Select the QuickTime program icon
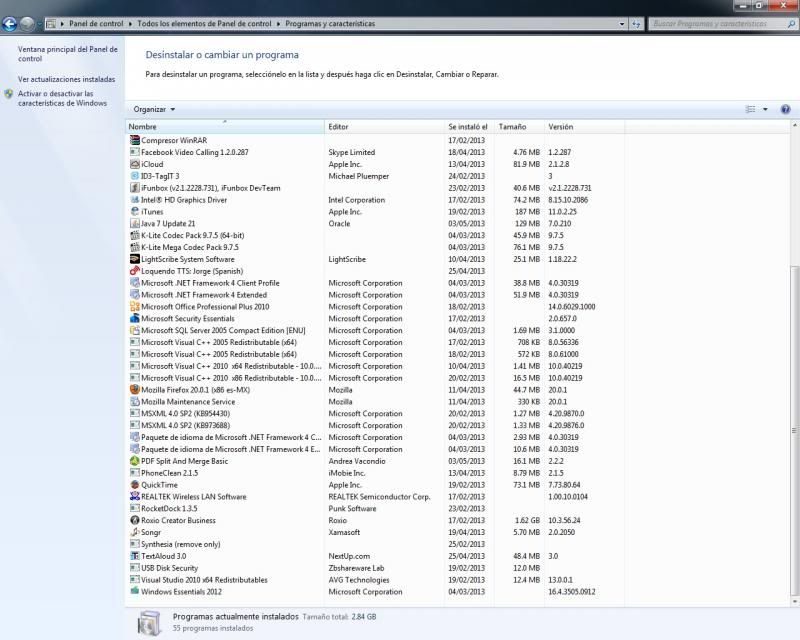 135,484
